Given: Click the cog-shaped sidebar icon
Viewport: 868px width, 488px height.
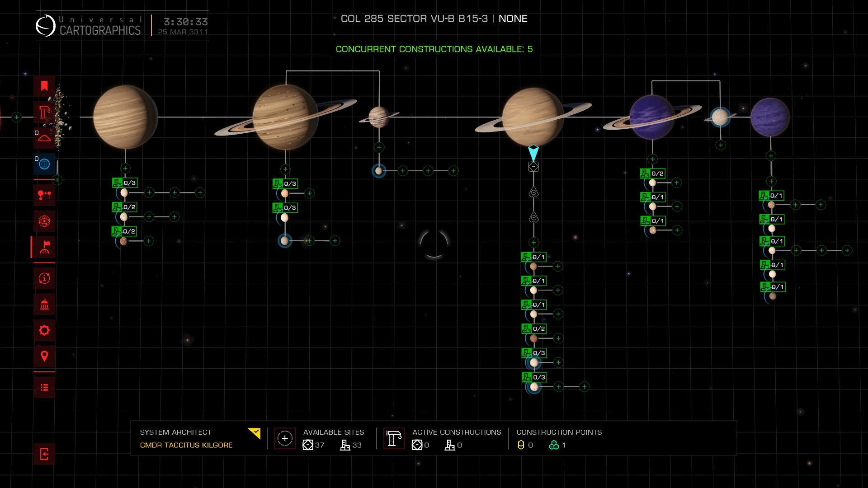Looking at the screenshot, I should [44, 330].
